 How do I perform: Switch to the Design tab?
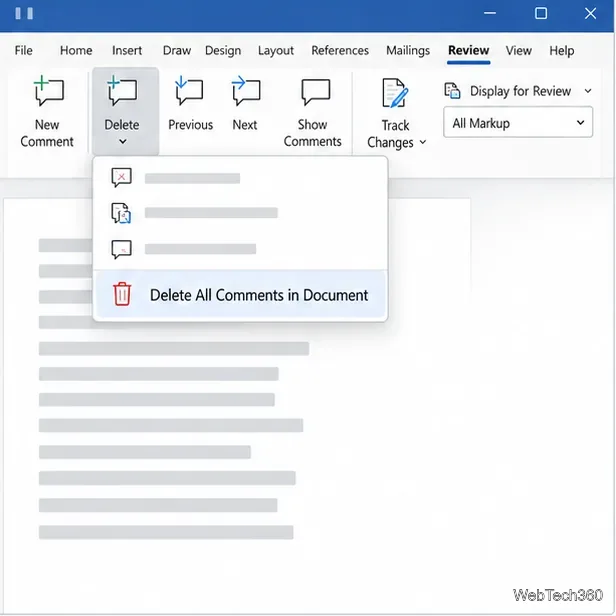pos(223,51)
